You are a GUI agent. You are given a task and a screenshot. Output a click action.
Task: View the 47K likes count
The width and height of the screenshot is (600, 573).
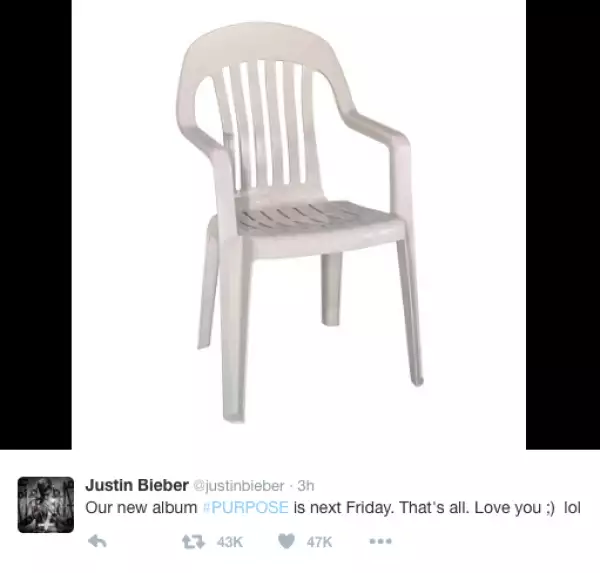pos(319,542)
